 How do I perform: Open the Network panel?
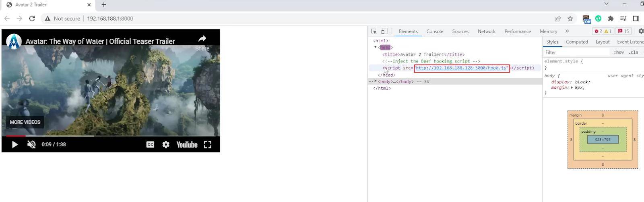487,31
